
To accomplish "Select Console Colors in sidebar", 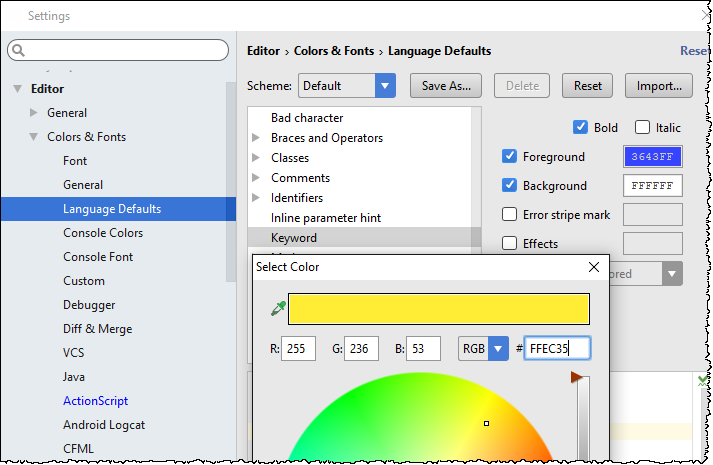I will (x=103, y=233).
